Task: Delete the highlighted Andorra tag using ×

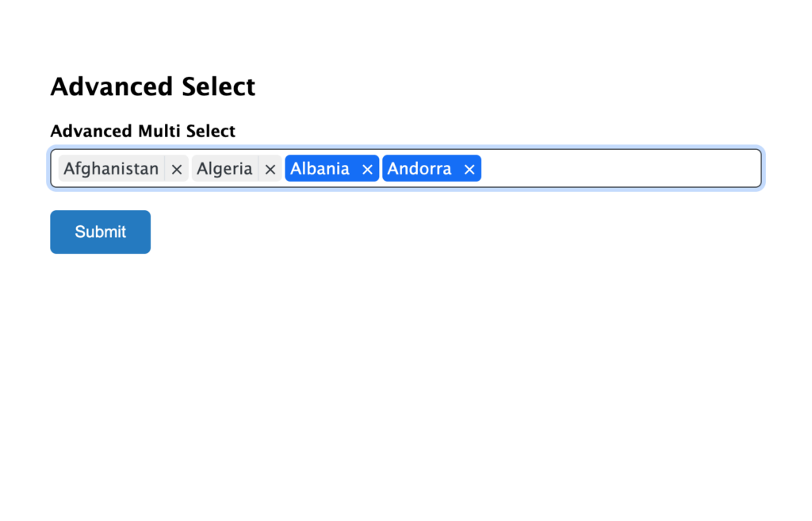Action: 469,169
